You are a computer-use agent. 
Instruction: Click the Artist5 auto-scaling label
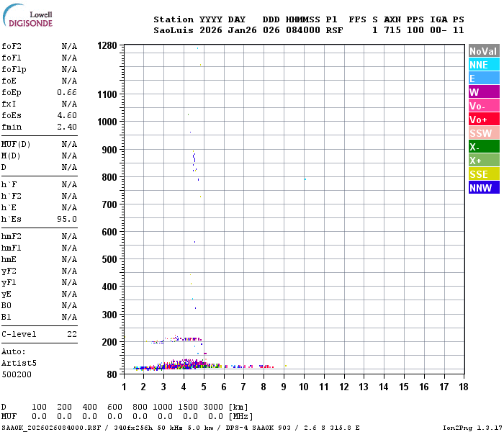pos(19,363)
